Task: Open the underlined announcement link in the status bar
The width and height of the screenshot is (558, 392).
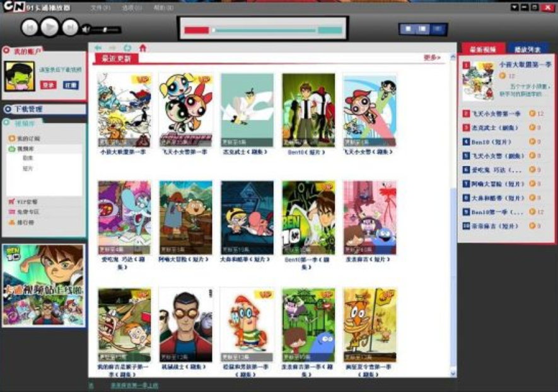Action: (x=134, y=385)
